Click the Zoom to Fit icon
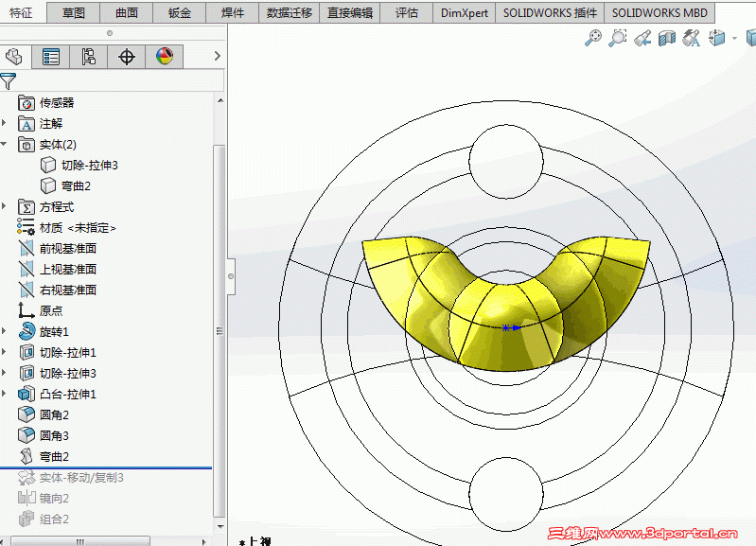The width and height of the screenshot is (756, 546). click(593, 38)
